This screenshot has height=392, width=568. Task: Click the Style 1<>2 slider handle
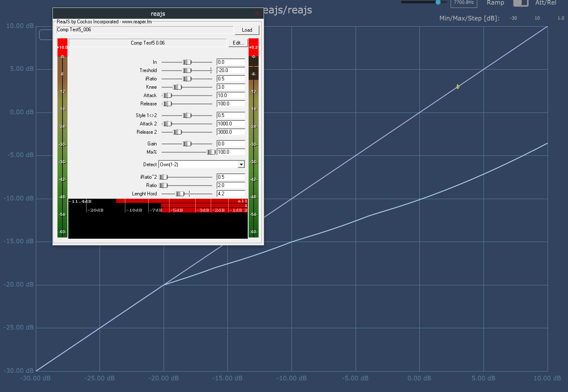point(187,115)
